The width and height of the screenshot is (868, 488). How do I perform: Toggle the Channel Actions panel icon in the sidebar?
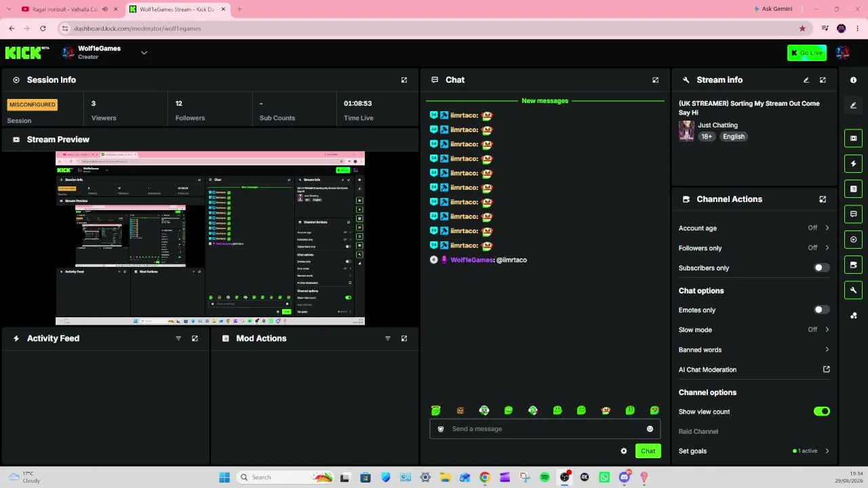point(853,265)
